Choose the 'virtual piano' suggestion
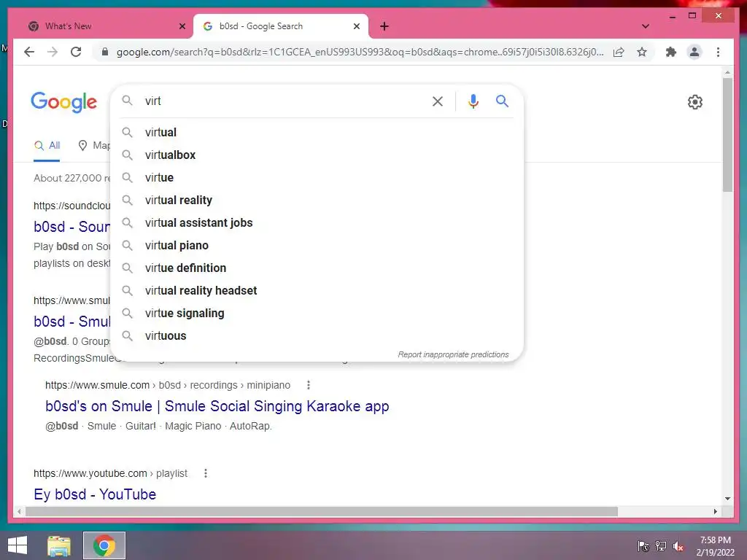 [317, 245]
